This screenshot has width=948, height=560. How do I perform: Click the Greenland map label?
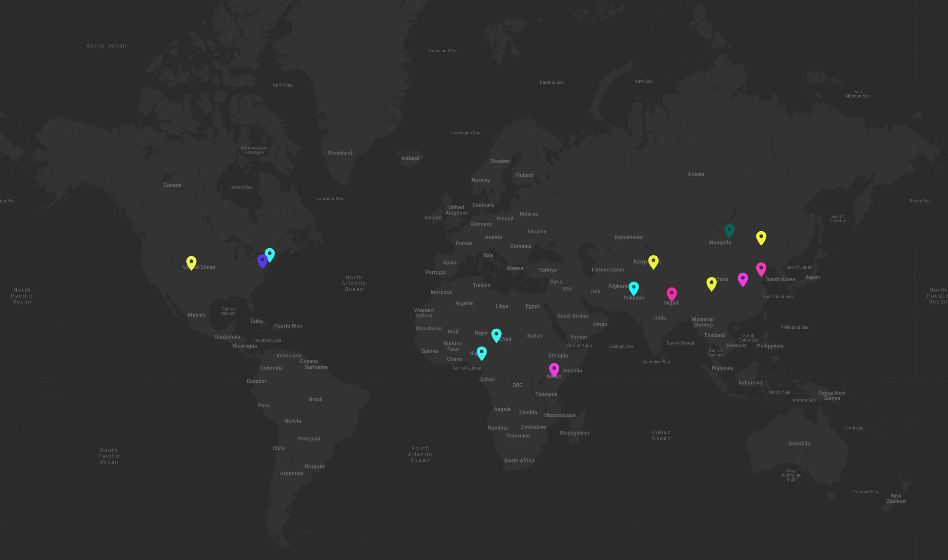(340, 153)
